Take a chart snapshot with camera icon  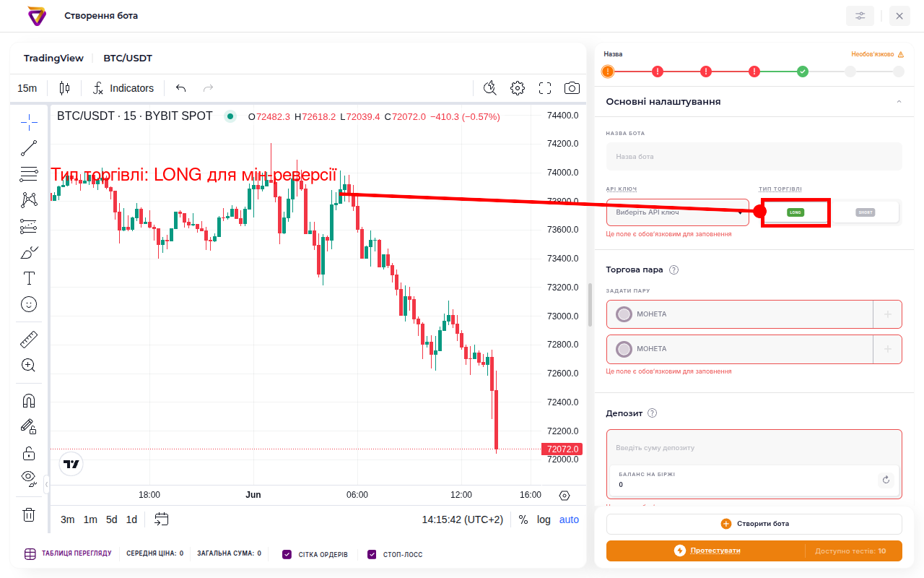[x=572, y=88]
